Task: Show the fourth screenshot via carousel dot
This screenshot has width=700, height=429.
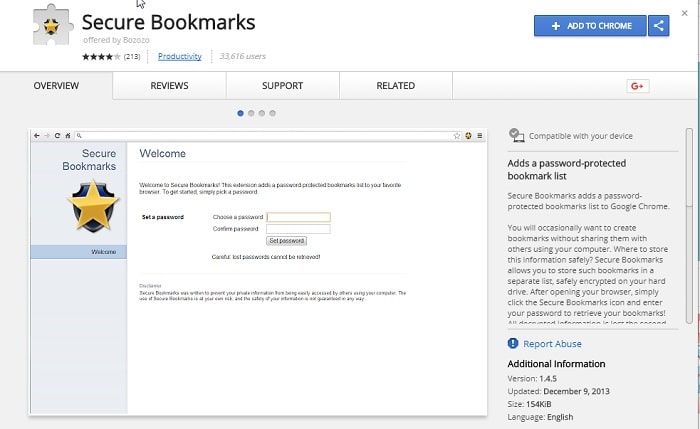Action: pyautogui.click(x=272, y=113)
